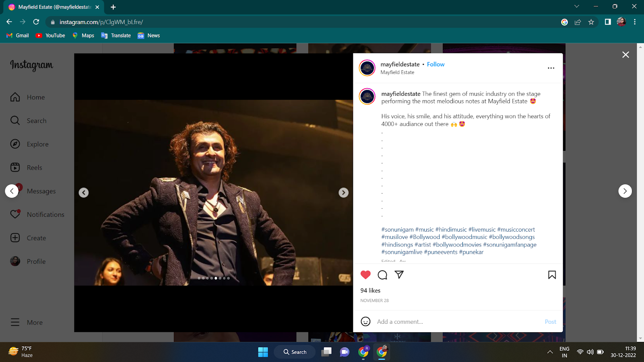
Task: Open Task View on the taskbar
Action: (x=326, y=352)
